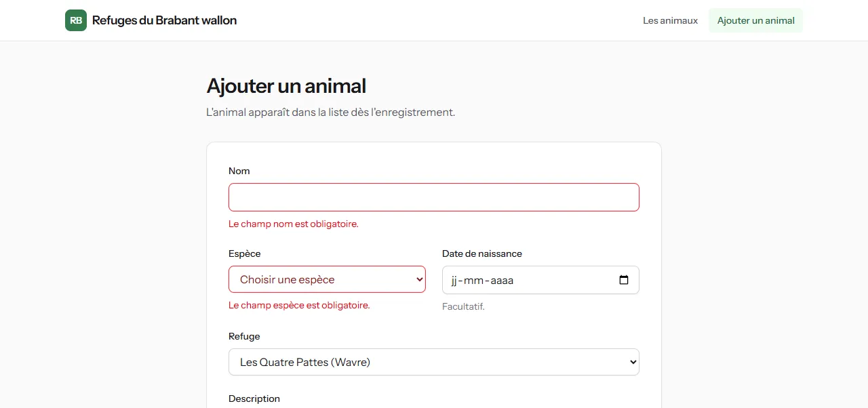
Task: Open the Refuges du Brabant wallon home link
Action: point(151,20)
